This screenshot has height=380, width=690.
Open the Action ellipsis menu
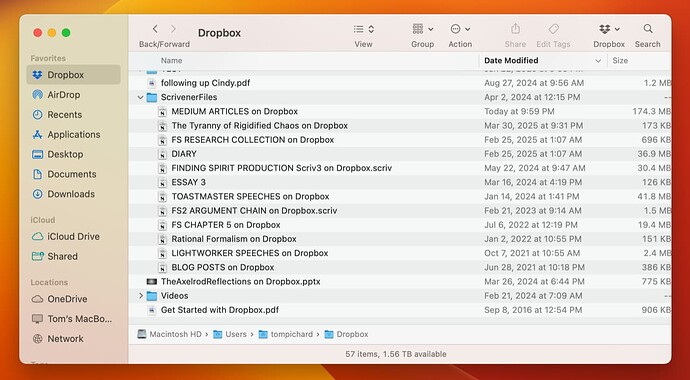tap(460, 29)
